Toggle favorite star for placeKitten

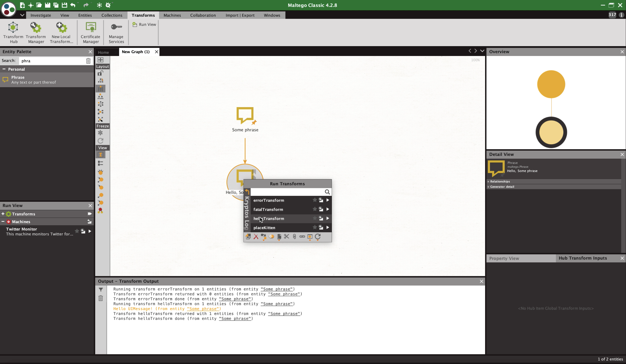[x=315, y=227]
